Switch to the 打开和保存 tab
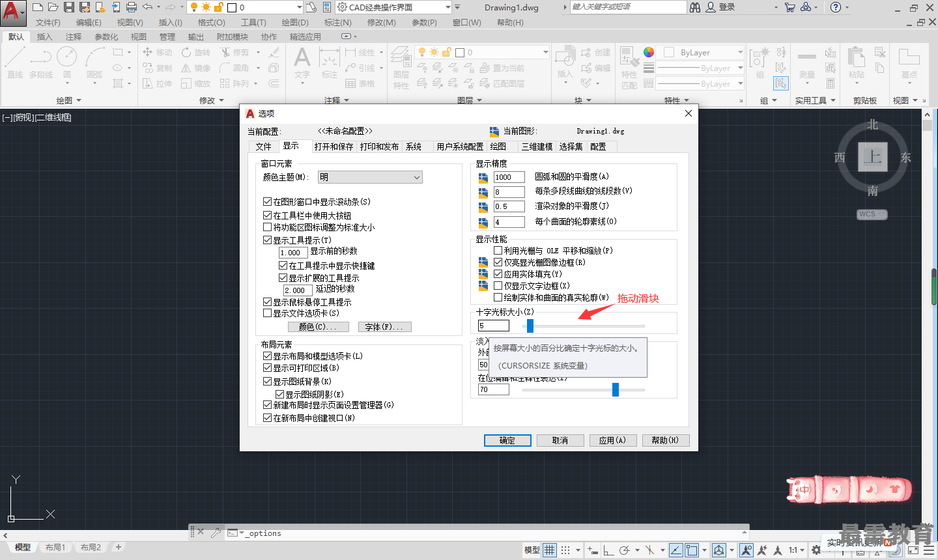This screenshot has width=938, height=560. coord(334,147)
